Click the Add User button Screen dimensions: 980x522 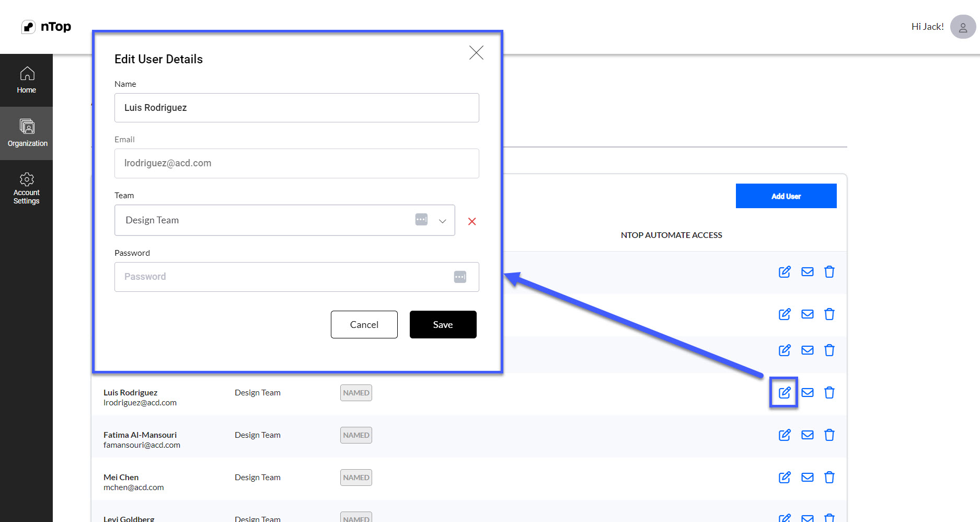point(786,196)
